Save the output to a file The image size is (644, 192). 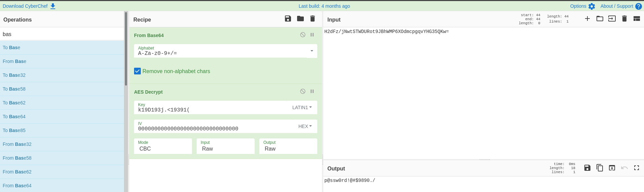tap(587, 168)
